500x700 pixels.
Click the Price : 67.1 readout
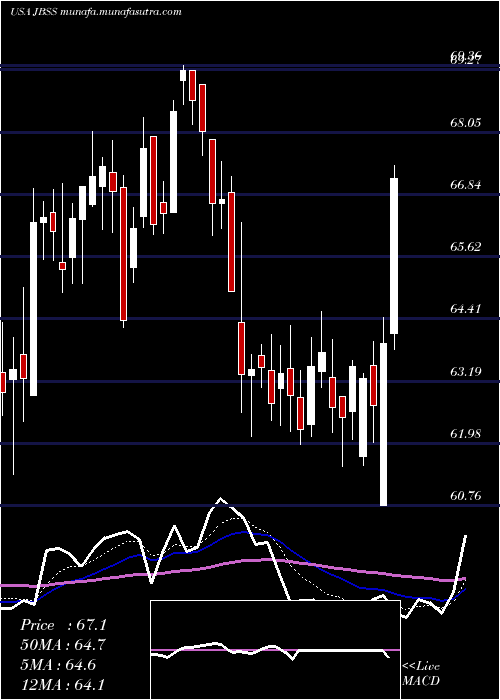[x=63, y=625]
